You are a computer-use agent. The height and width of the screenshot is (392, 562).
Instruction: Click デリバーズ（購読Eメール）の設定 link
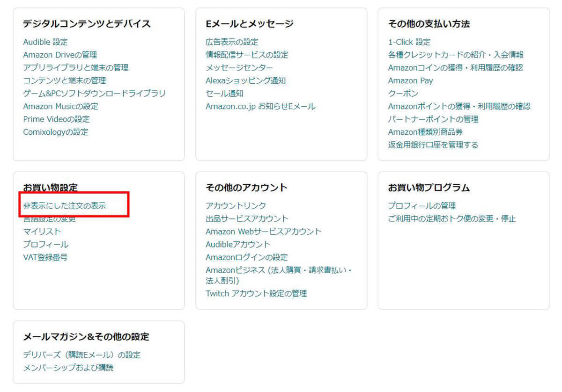coord(81,355)
